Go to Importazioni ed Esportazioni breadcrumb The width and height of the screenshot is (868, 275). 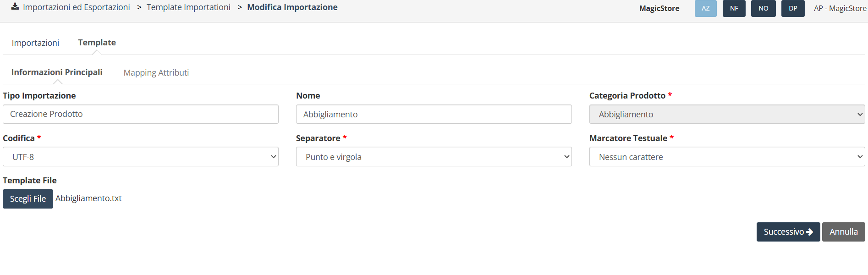coord(77,7)
